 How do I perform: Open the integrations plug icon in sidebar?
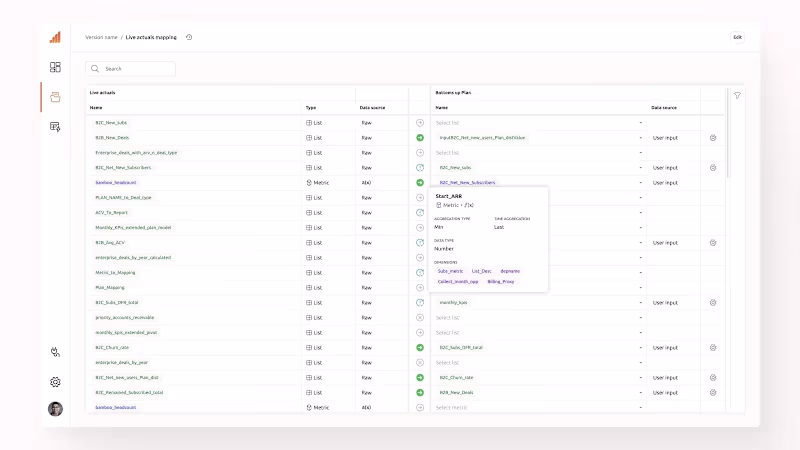[x=55, y=352]
